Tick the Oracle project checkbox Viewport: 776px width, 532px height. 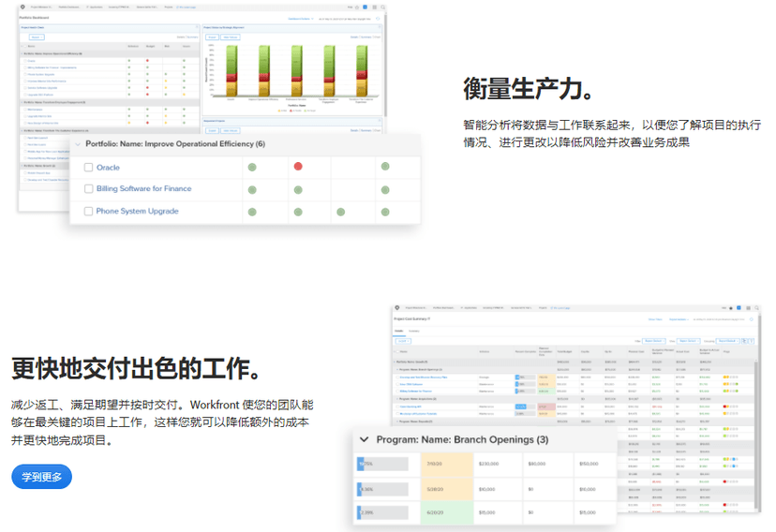pos(88,168)
